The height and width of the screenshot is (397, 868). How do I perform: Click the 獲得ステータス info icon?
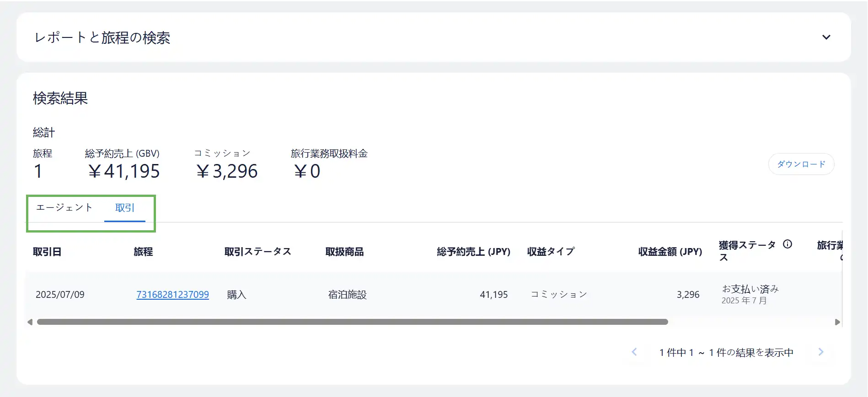click(788, 244)
